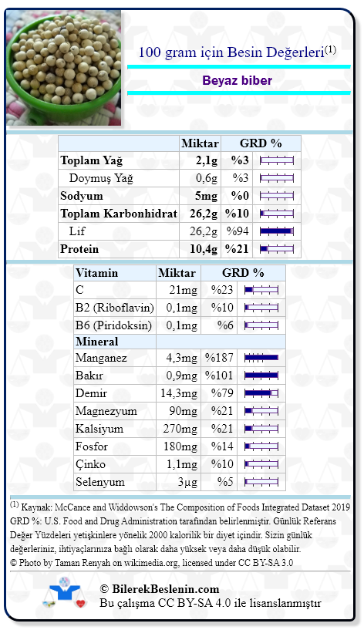Click the CC BY-SA 4.0 license line
This screenshot has height=630, width=364.
tap(211, 603)
